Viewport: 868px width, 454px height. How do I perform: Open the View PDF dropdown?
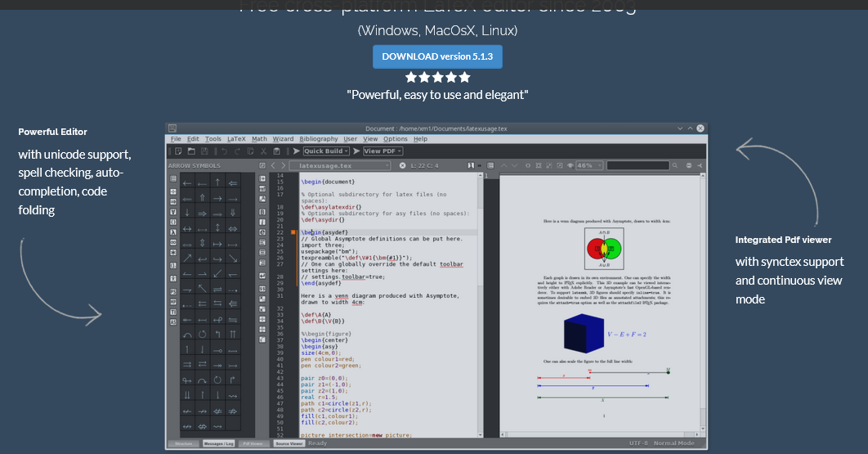(399, 151)
